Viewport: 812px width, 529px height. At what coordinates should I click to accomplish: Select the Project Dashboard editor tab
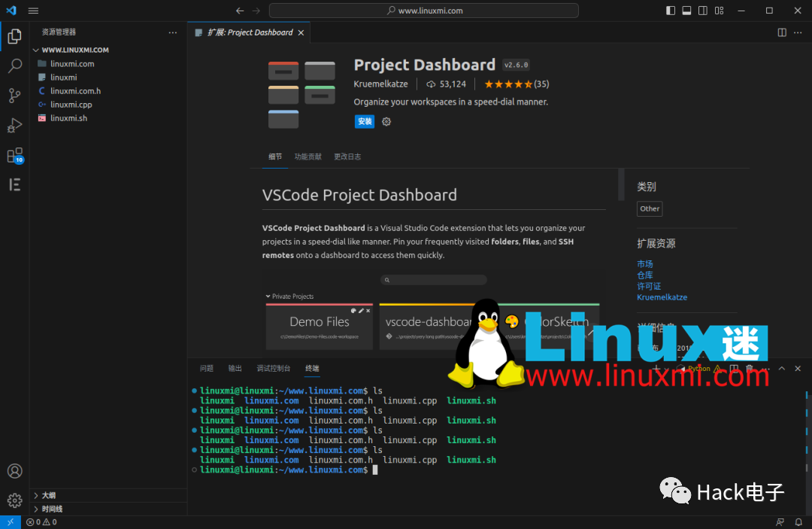click(249, 32)
